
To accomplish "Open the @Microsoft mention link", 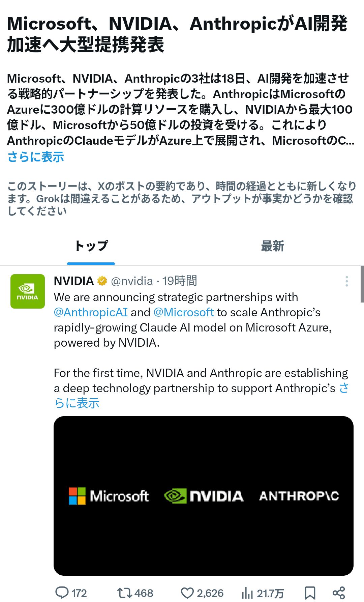I will click(184, 312).
